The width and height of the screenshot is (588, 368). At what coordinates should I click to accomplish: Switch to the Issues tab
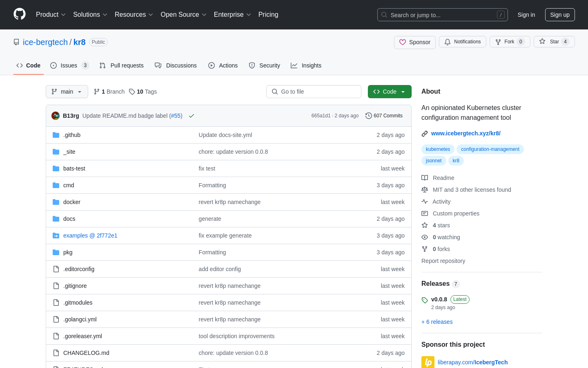69,65
